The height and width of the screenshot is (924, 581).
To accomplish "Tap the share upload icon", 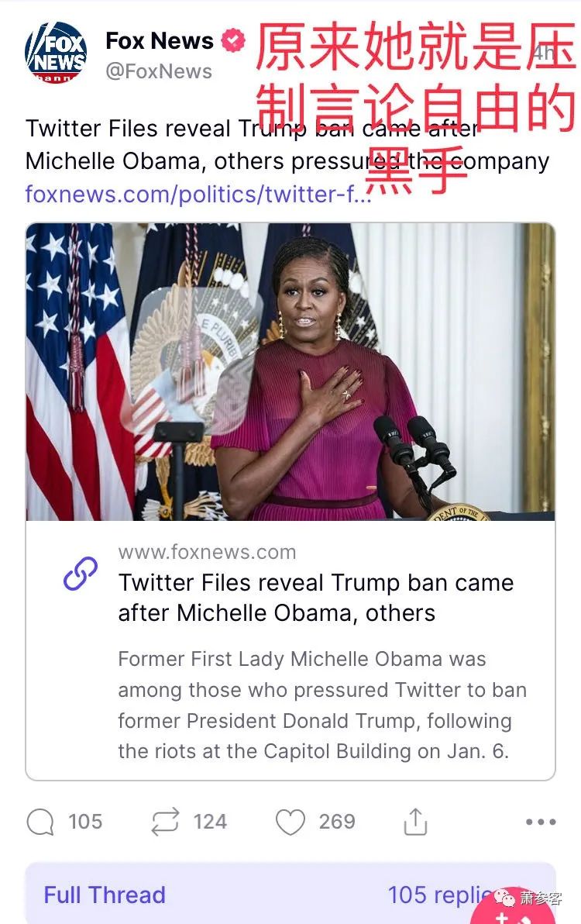I will 415,822.
